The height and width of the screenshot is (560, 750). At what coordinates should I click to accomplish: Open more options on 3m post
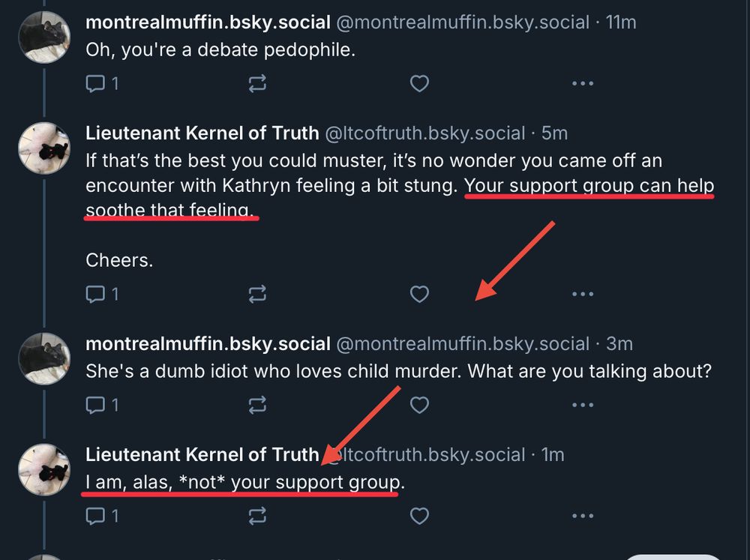pyautogui.click(x=582, y=406)
